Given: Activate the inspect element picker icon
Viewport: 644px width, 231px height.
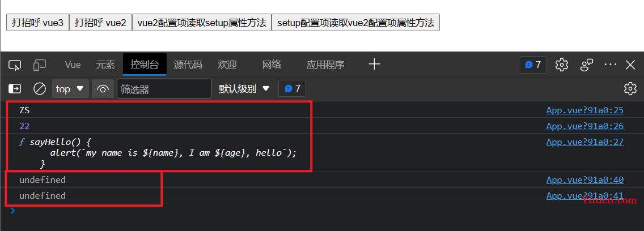Looking at the screenshot, I should tap(15, 65).
